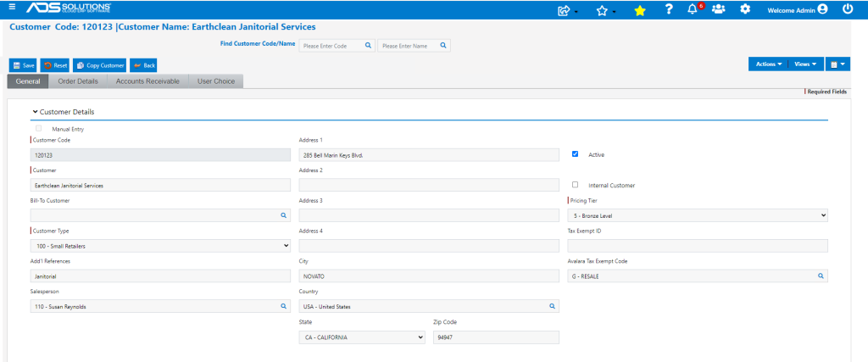
Task: Click the Welcome Admin profile icon
Action: point(822,8)
